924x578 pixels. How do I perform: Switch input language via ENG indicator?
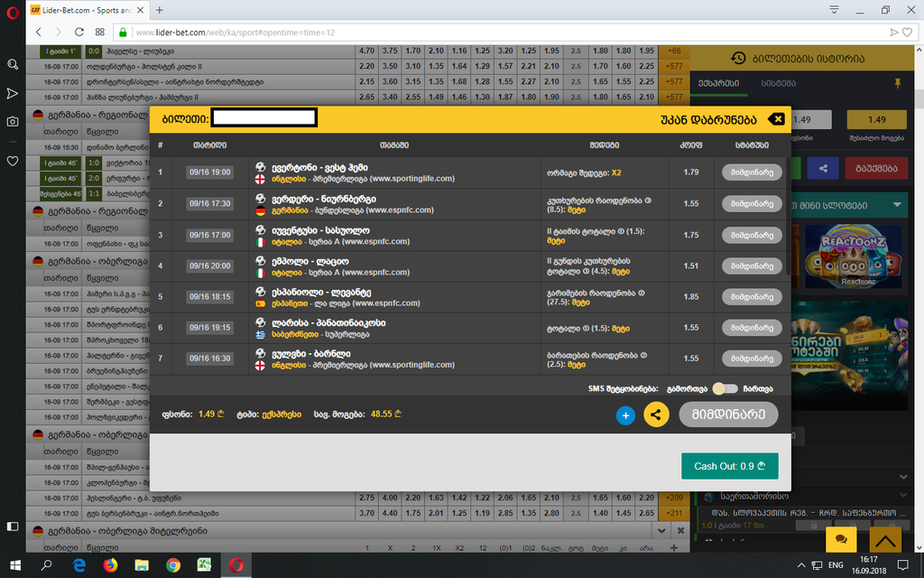tap(836, 565)
